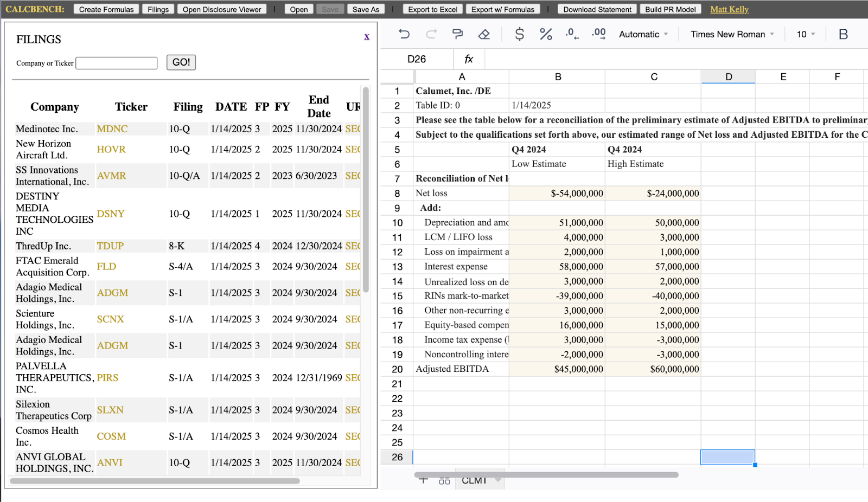
Task: Open the SLXN ticker link
Action: click(x=110, y=410)
